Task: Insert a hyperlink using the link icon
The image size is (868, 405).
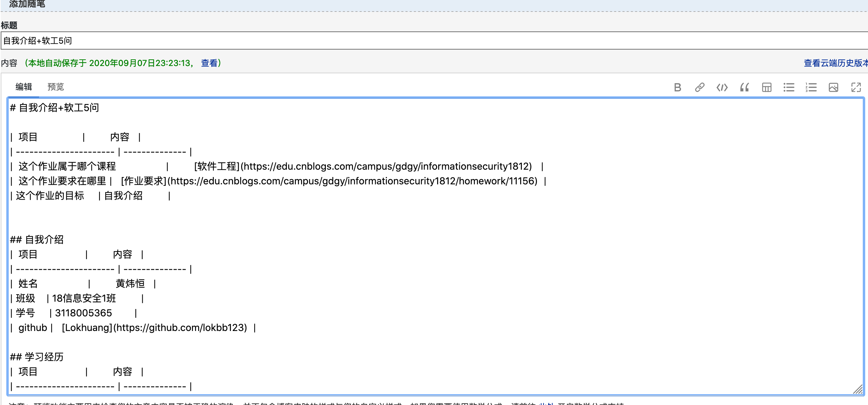Action: pyautogui.click(x=699, y=87)
